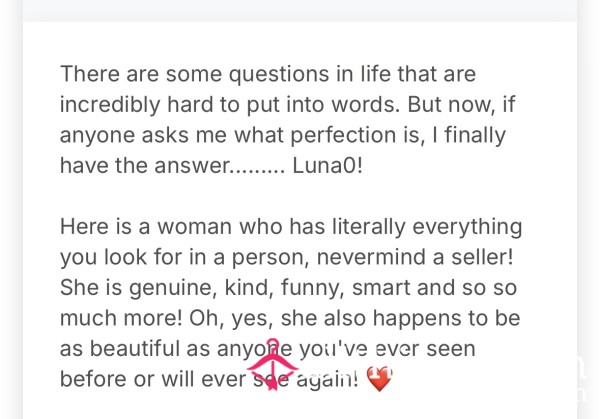
Task: Click the red heart emoji
Action: [x=379, y=379]
